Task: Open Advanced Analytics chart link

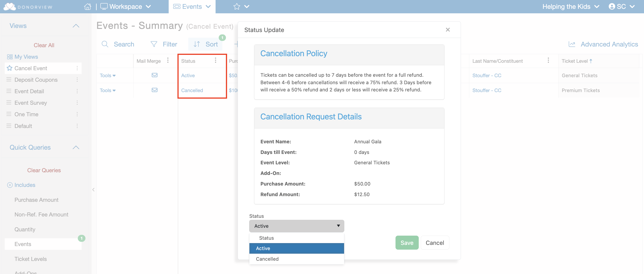Action: click(603, 44)
